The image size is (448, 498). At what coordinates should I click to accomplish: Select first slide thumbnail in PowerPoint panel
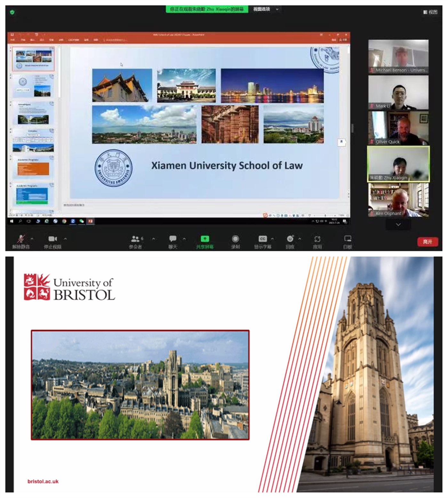pyautogui.click(x=33, y=59)
